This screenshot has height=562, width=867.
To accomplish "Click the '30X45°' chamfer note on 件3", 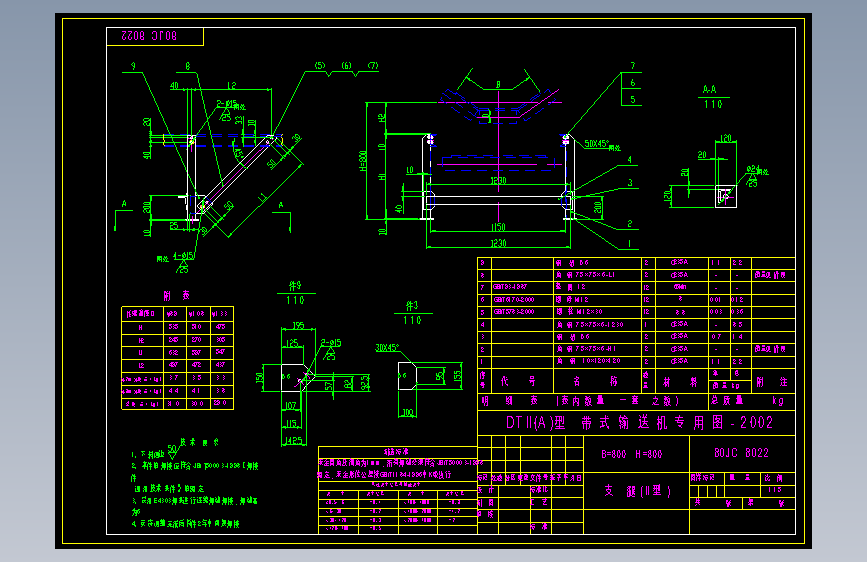I will pyautogui.click(x=387, y=348).
